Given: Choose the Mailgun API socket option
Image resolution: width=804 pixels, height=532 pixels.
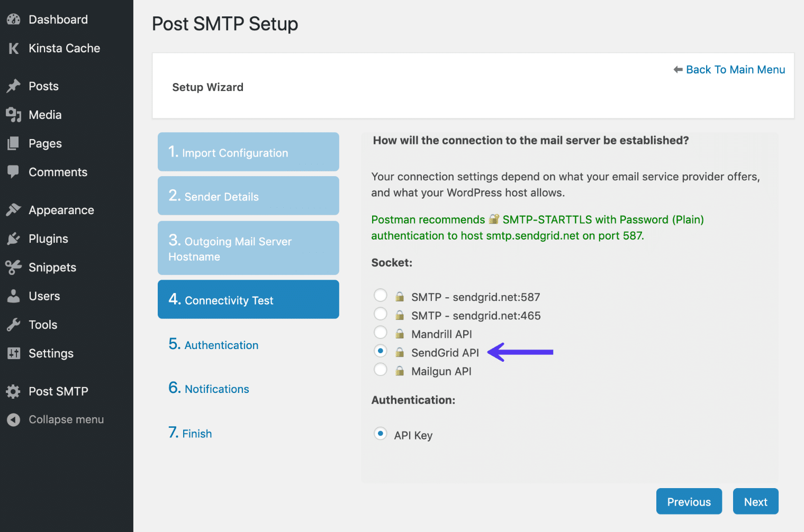Looking at the screenshot, I should coord(381,369).
